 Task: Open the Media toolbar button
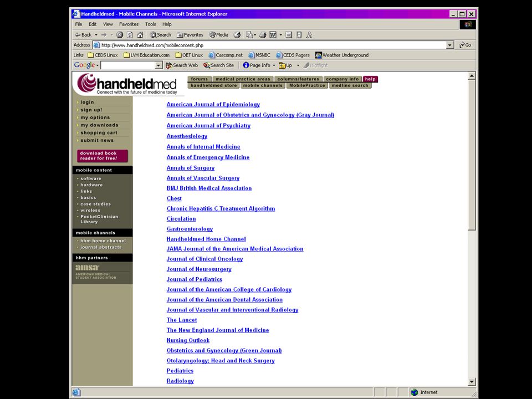218,34
